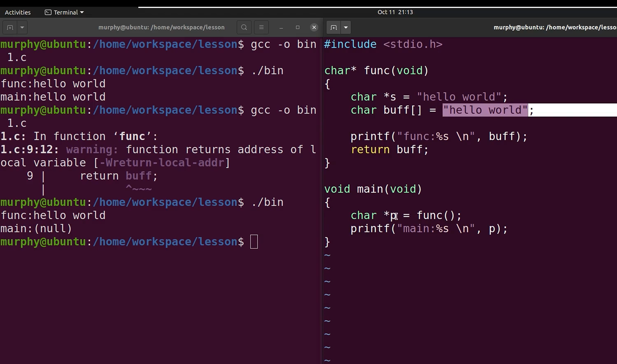Open the left terminal search icon

coord(244,27)
